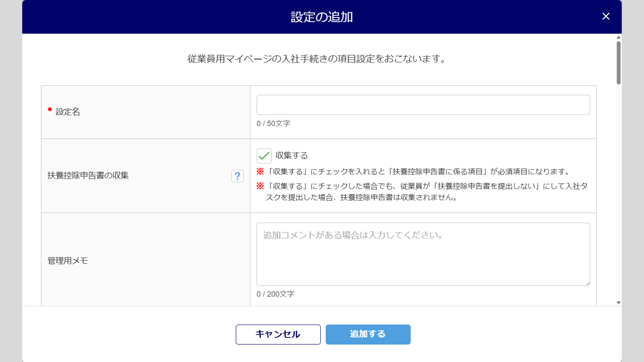Toggle the 収集する checkbox
Viewport: 644px width, 362px height.
pyautogui.click(x=264, y=156)
